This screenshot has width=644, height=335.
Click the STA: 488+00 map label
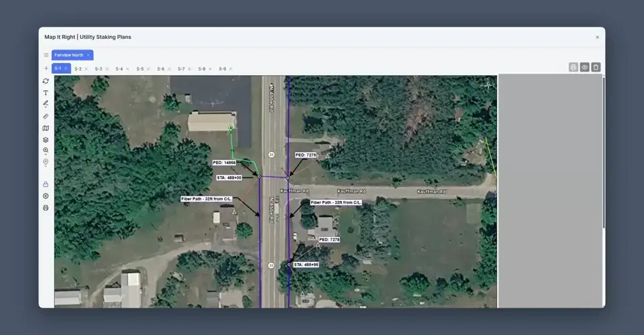coord(229,178)
